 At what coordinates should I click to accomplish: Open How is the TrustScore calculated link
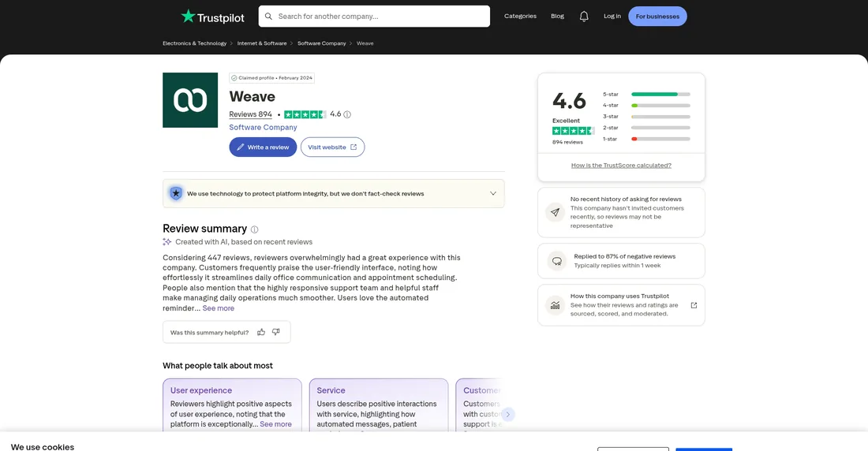tap(621, 166)
